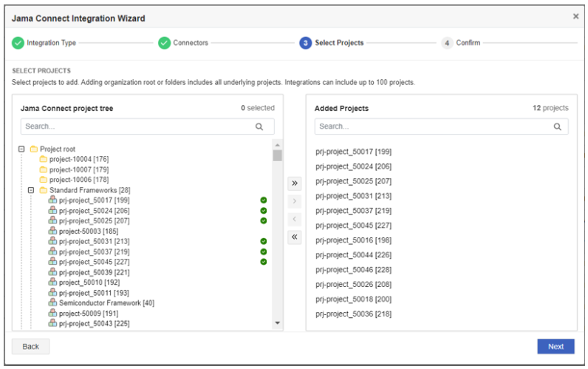Select prj-project_50016 [198] in Added Projects

click(x=353, y=240)
